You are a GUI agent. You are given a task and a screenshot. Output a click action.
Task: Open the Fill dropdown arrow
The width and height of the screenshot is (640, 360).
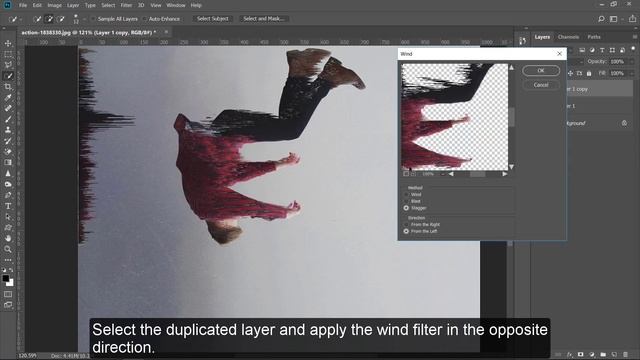(x=632, y=73)
